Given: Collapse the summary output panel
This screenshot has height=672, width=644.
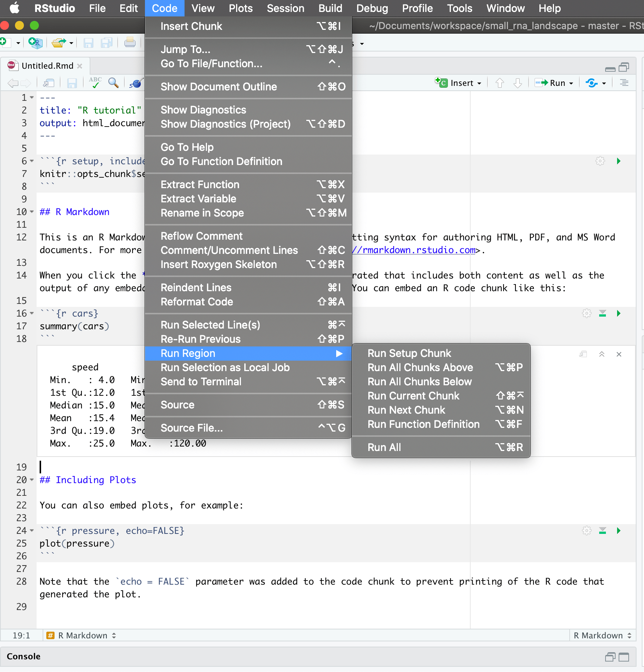Looking at the screenshot, I should (602, 354).
